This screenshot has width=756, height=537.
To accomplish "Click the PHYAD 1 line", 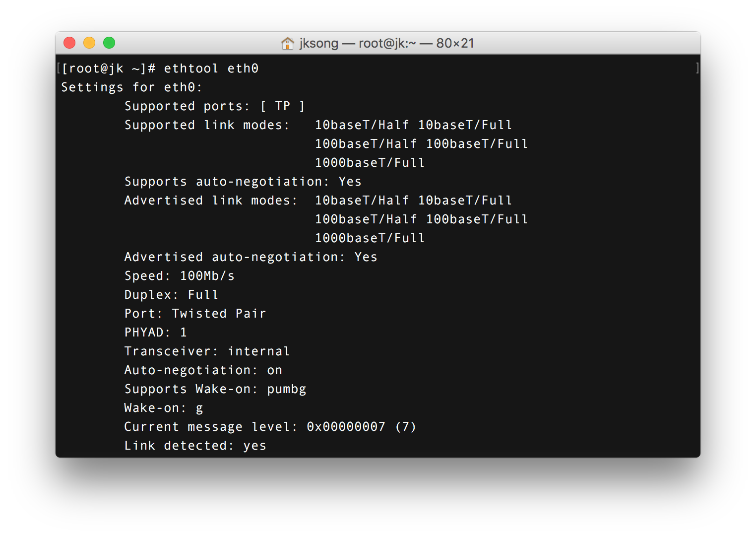I will coord(155,333).
